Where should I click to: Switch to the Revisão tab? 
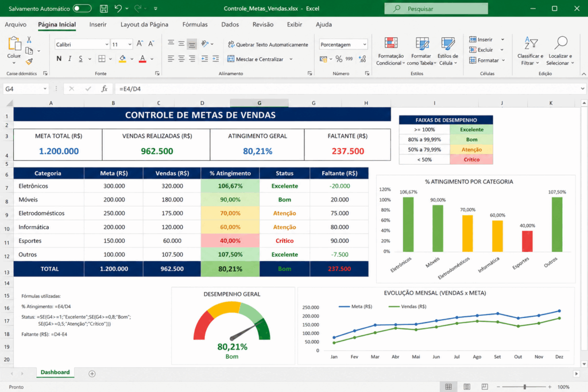[263, 24]
